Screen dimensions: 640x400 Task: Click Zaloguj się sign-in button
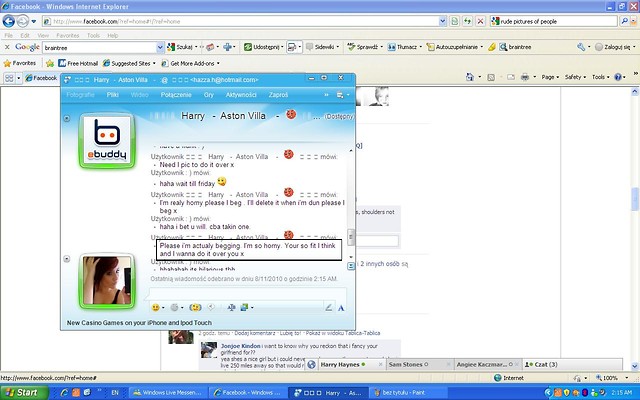coord(615,47)
